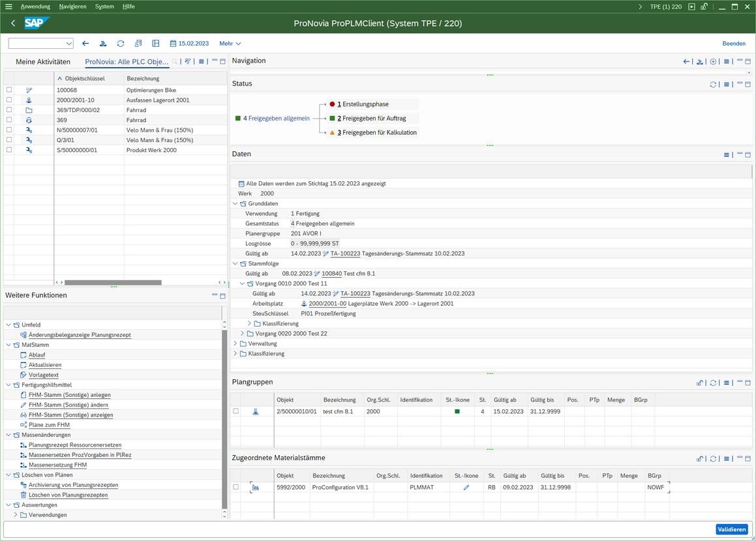Refresh the Plangruppen panel
756x541 pixels.
(713, 383)
